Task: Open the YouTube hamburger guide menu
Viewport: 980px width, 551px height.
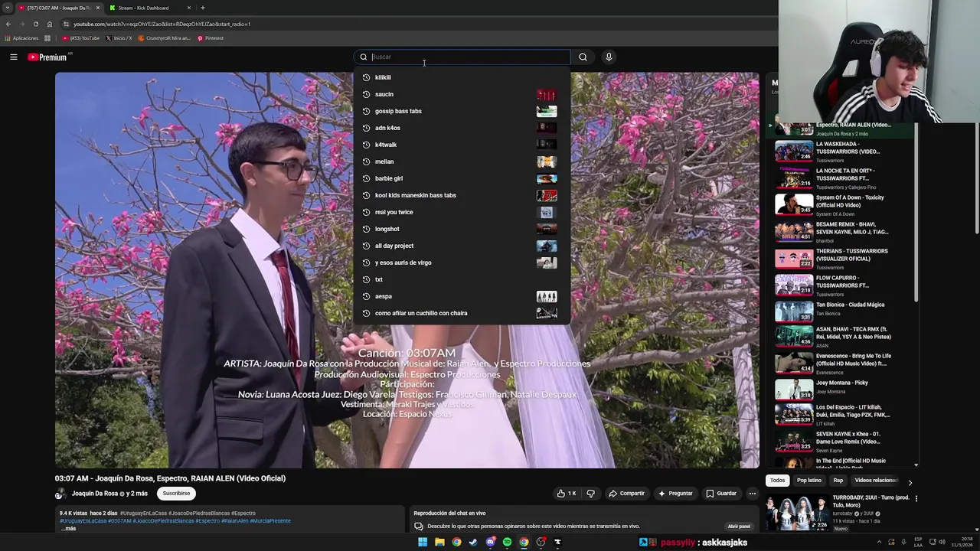Action: [x=13, y=57]
